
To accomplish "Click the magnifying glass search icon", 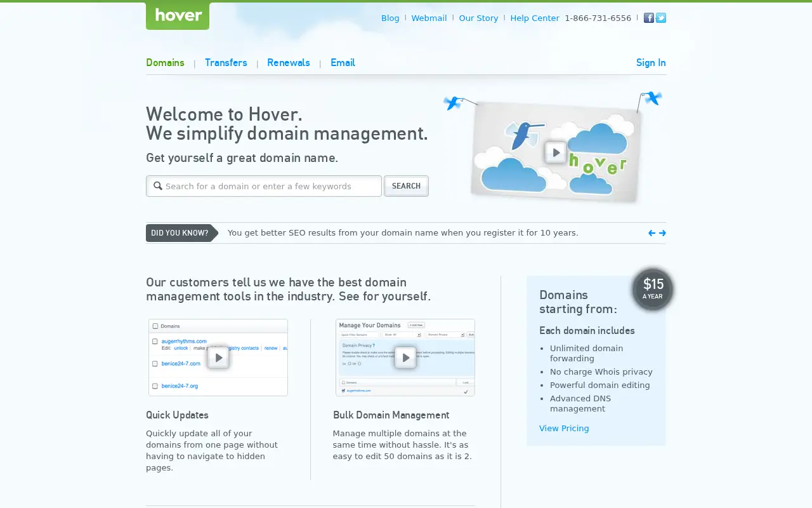I will pos(158,186).
